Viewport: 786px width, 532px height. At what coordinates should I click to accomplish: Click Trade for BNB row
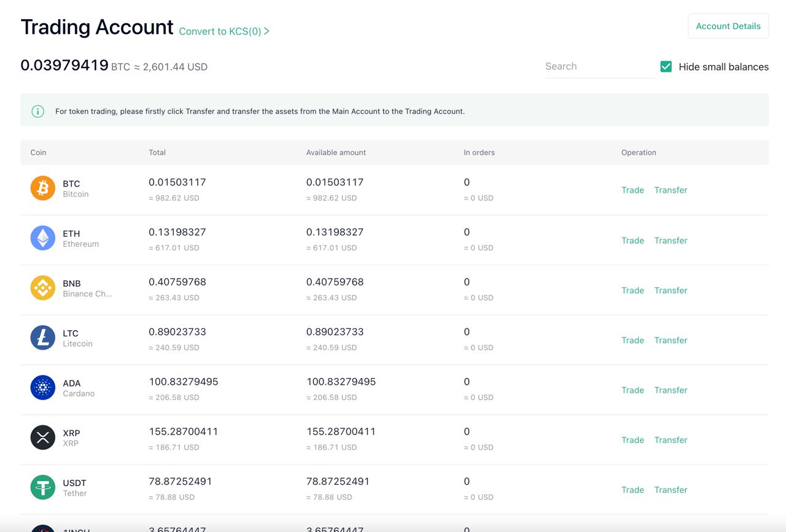coord(632,290)
